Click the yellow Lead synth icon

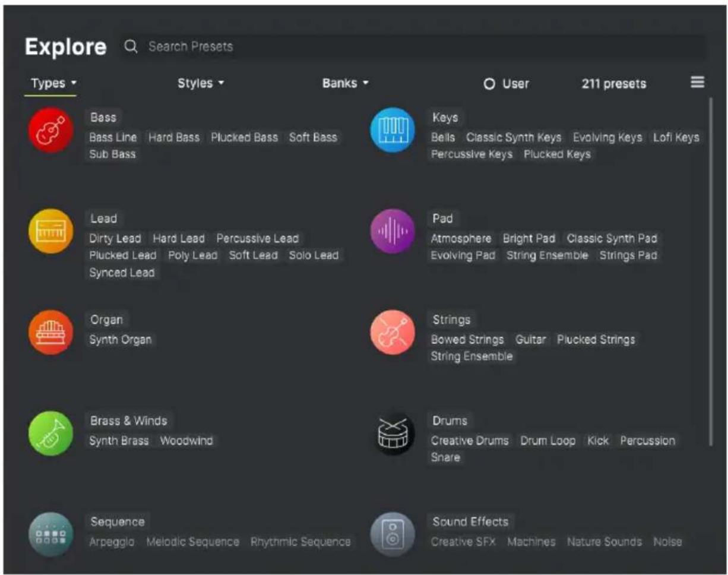pos(50,232)
